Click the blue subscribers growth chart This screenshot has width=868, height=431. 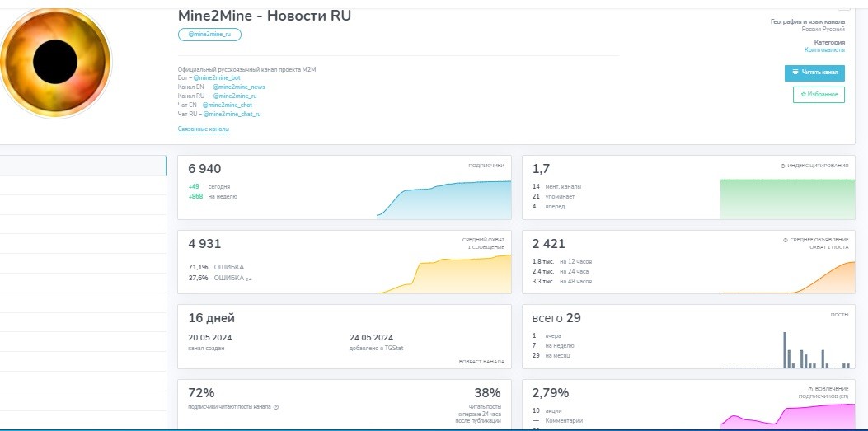coord(444,199)
